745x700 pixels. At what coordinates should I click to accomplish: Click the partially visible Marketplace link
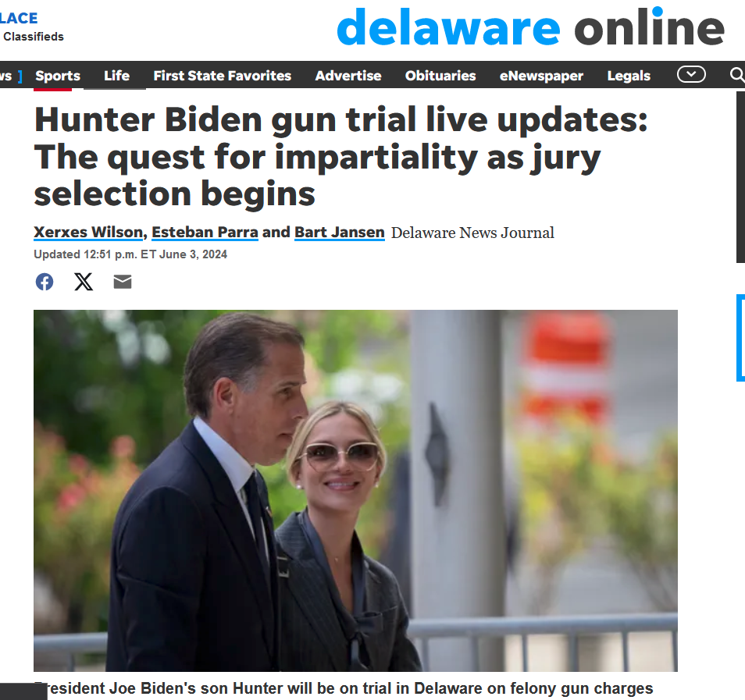(19, 18)
